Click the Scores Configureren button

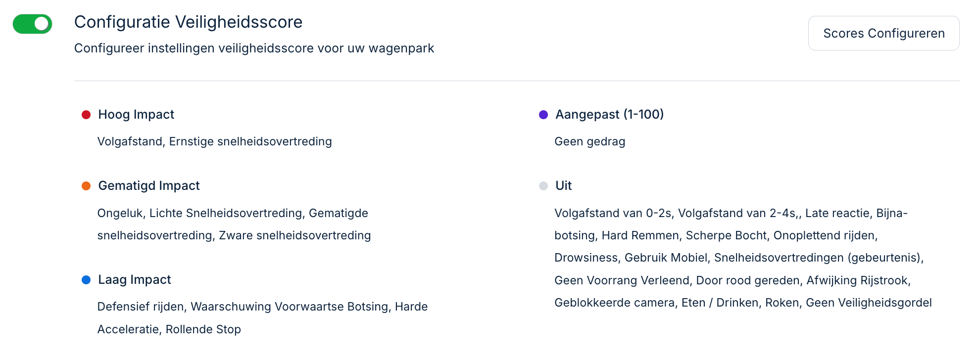pyautogui.click(x=883, y=33)
